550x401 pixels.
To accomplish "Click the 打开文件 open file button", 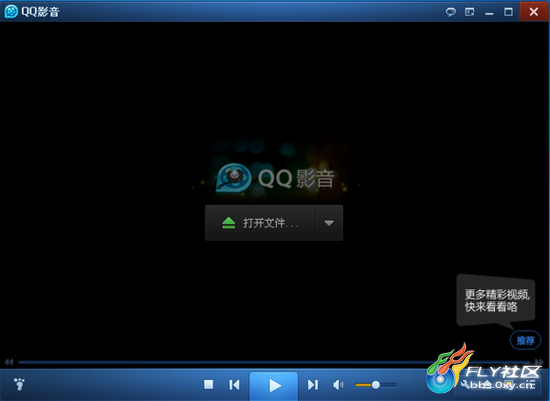I will [260, 223].
